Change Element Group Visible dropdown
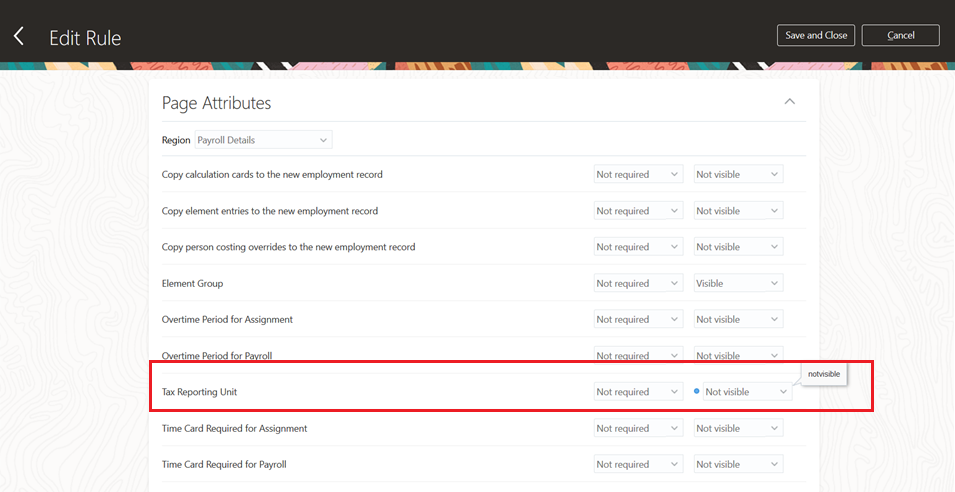 (x=738, y=283)
